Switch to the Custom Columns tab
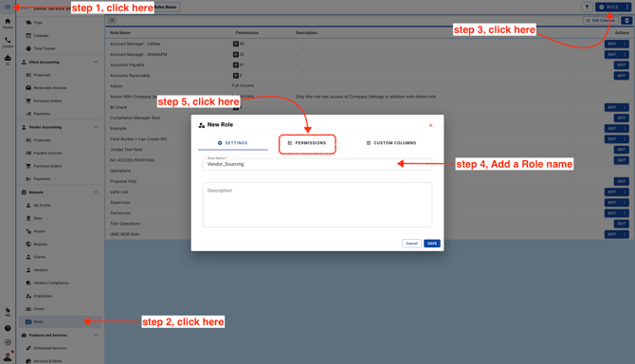 [391, 143]
